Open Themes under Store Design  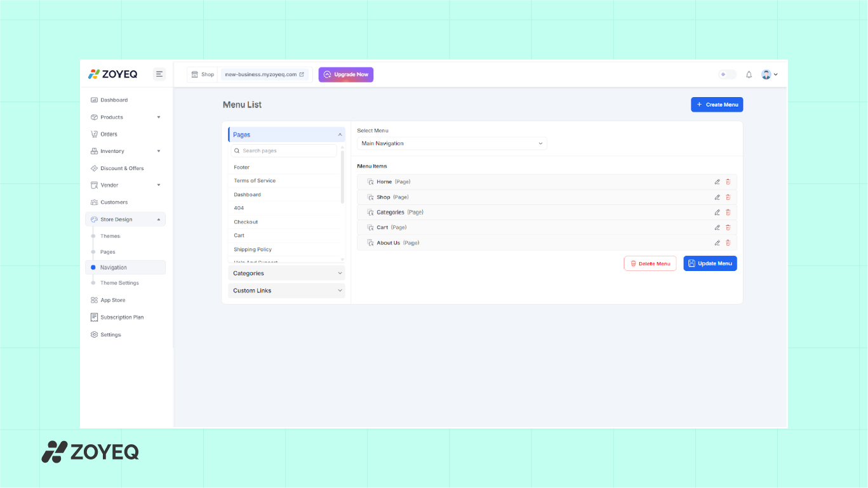pos(110,236)
